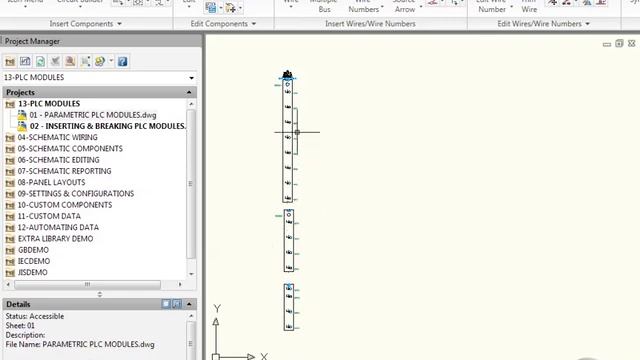This screenshot has height=360, width=640.
Task: Click the first Details view icon beside Details header
Action: coord(166,304)
